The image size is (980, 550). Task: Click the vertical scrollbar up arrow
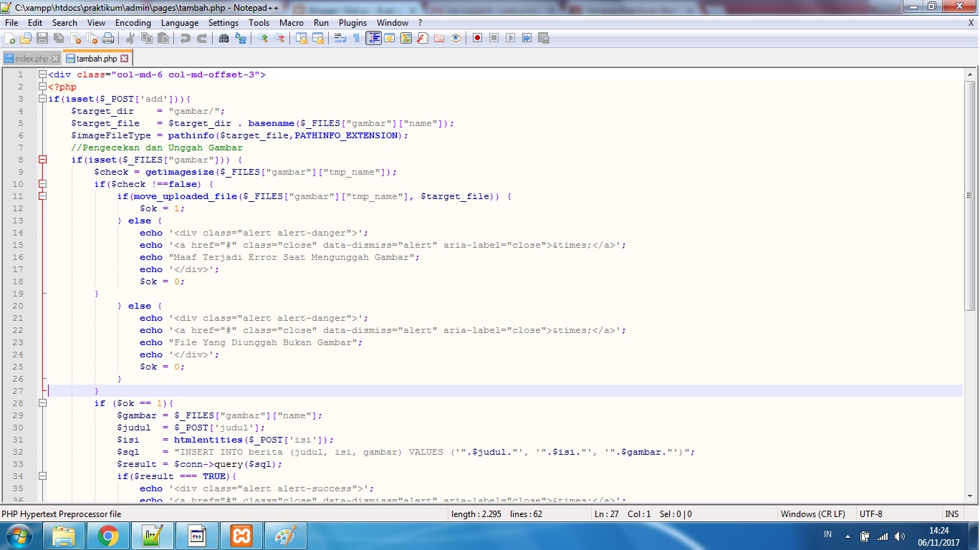click(x=970, y=74)
